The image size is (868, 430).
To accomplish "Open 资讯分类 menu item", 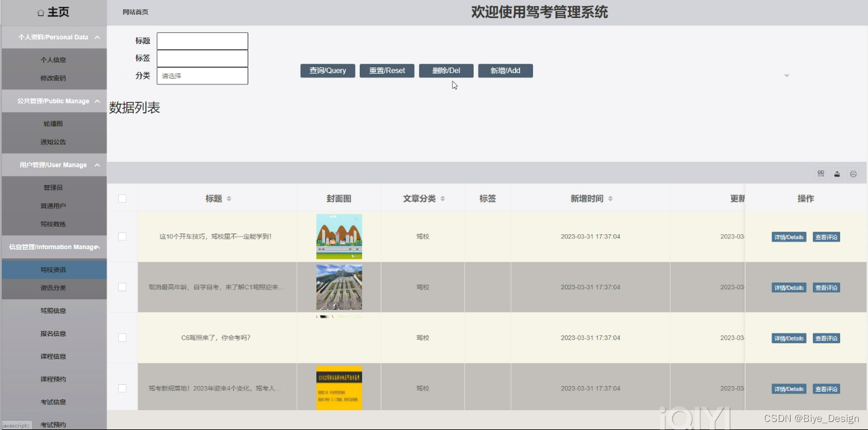I will [53, 287].
